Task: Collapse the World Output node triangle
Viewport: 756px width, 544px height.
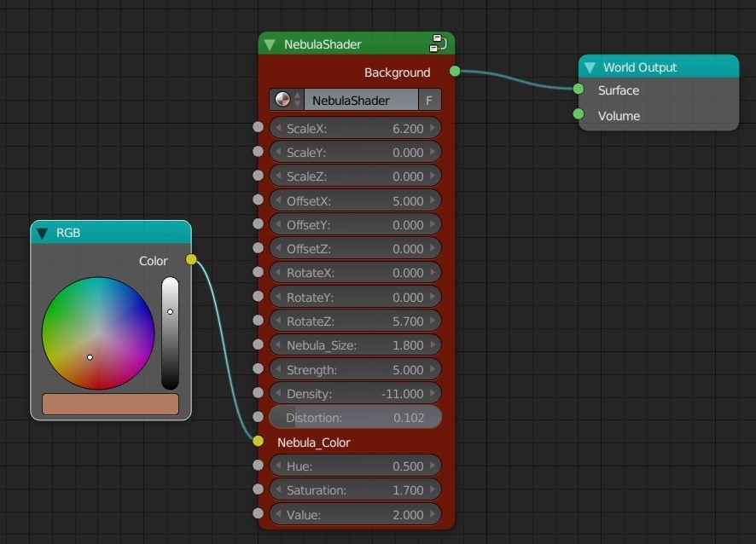Action: point(590,67)
